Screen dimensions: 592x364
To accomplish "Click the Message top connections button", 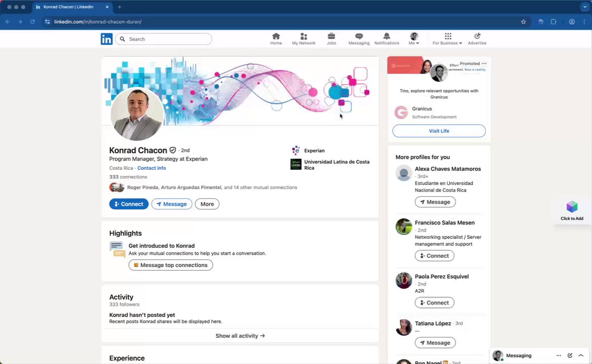I will pos(171,265).
